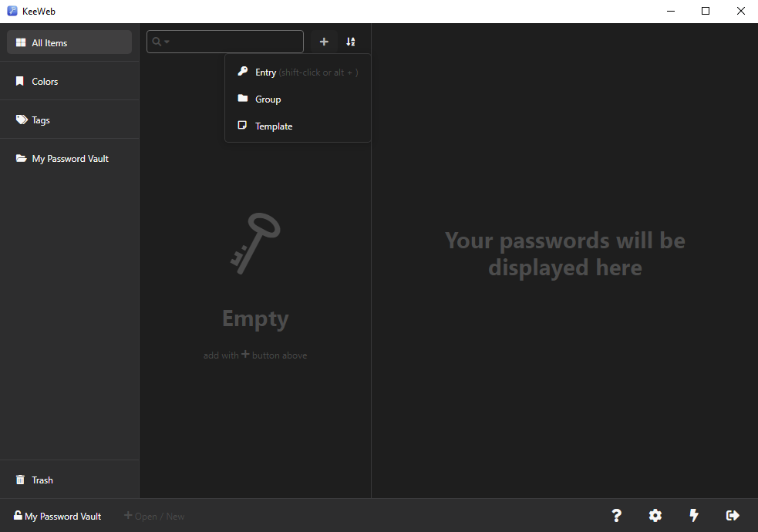Select the Colors bookmark icon
The height and width of the screenshot is (532, 758).
(x=19, y=80)
